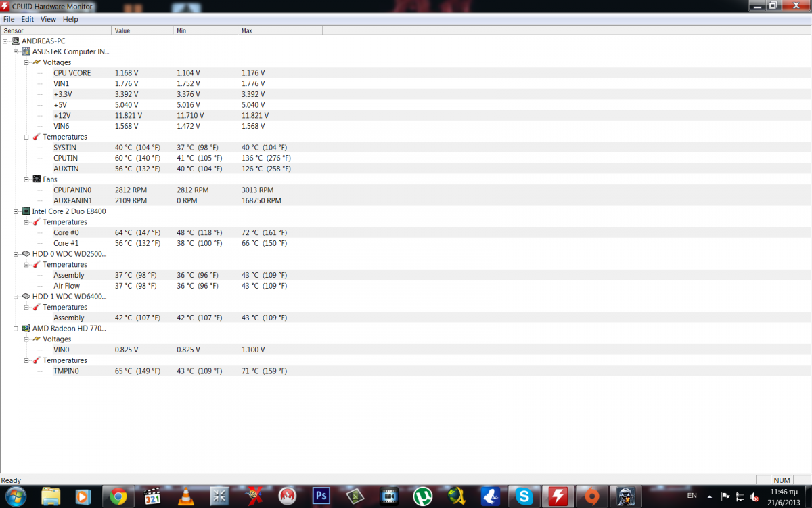Click the voltage icon under AMD Radeon
The image size is (812, 508).
click(37, 339)
